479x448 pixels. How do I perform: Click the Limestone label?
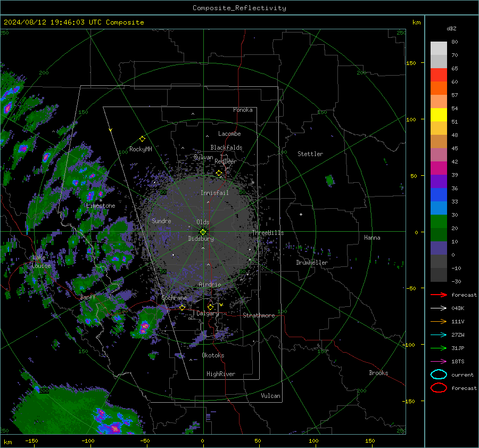pos(101,206)
